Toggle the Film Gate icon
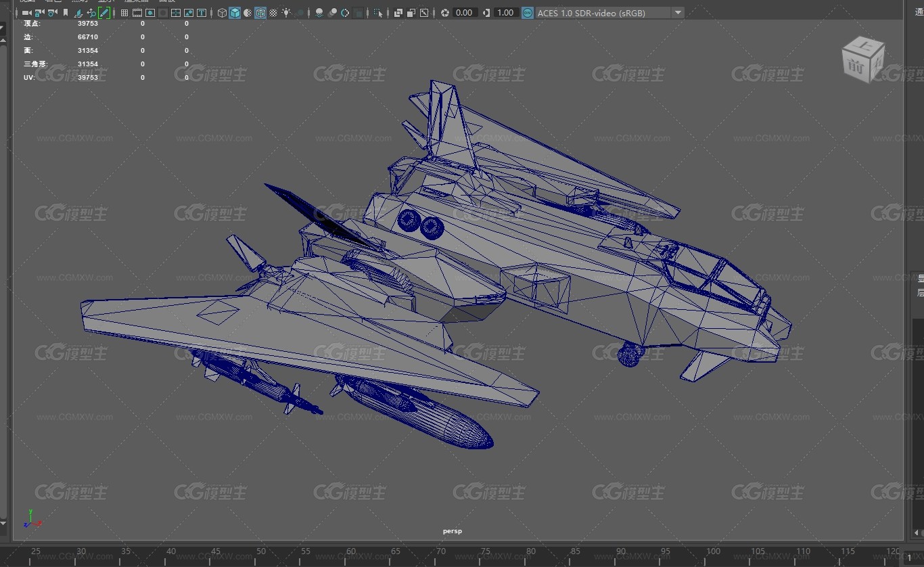The width and height of the screenshot is (924, 567). coord(137,13)
